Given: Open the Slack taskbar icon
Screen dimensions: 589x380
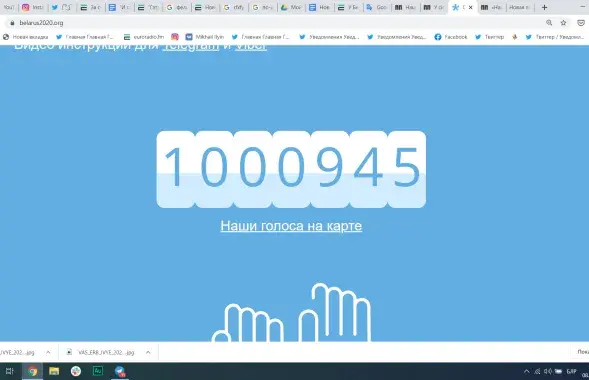Looking at the screenshot, I should tap(76, 371).
